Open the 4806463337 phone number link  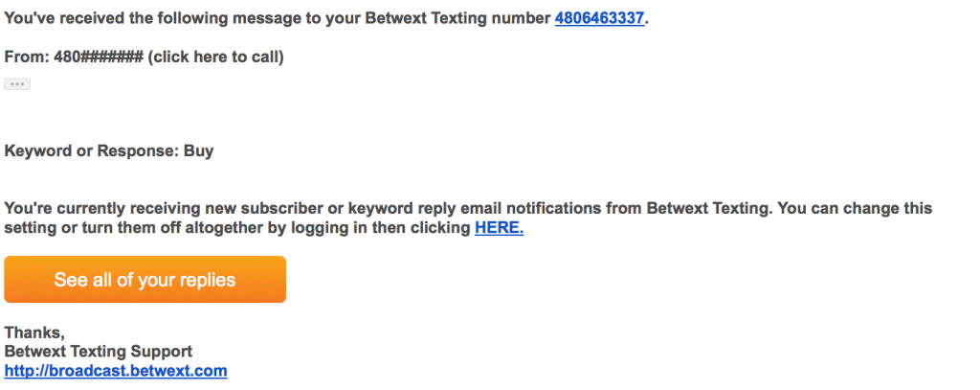pyautogui.click(x=599, y=19)
